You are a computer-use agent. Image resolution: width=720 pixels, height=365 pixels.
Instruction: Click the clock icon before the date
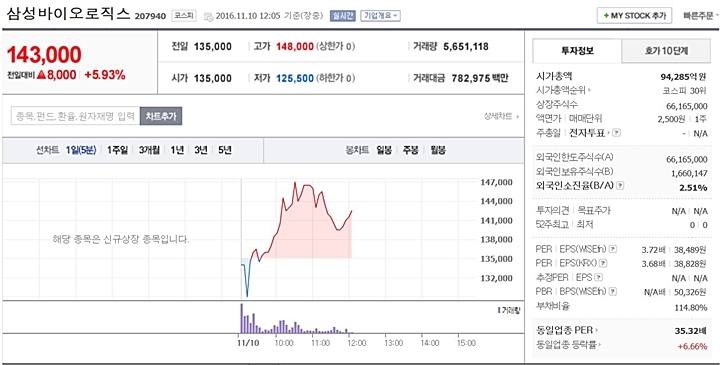208,16
